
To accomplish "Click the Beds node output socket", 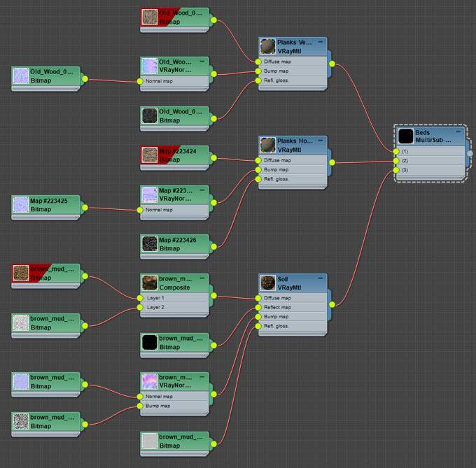I will 470,153.
